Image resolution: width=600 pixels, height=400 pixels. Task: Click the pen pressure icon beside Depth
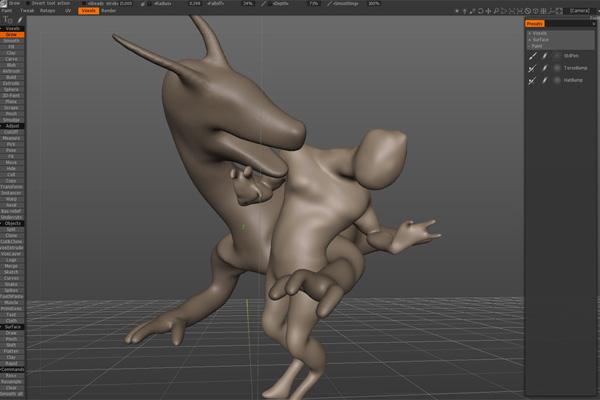coord(264,3)
